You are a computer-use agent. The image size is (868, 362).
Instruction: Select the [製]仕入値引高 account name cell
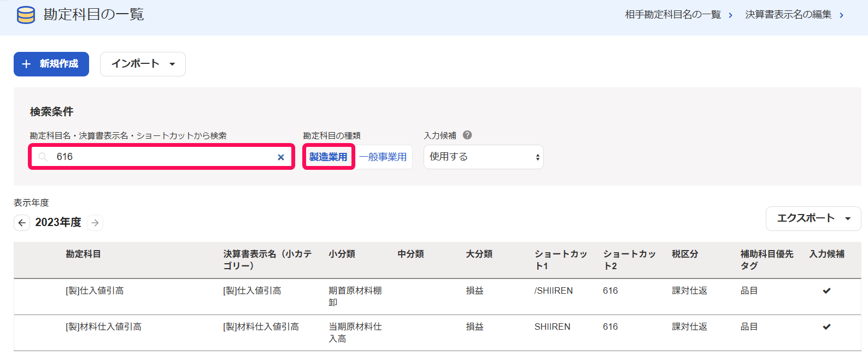[x=95, y=291]
